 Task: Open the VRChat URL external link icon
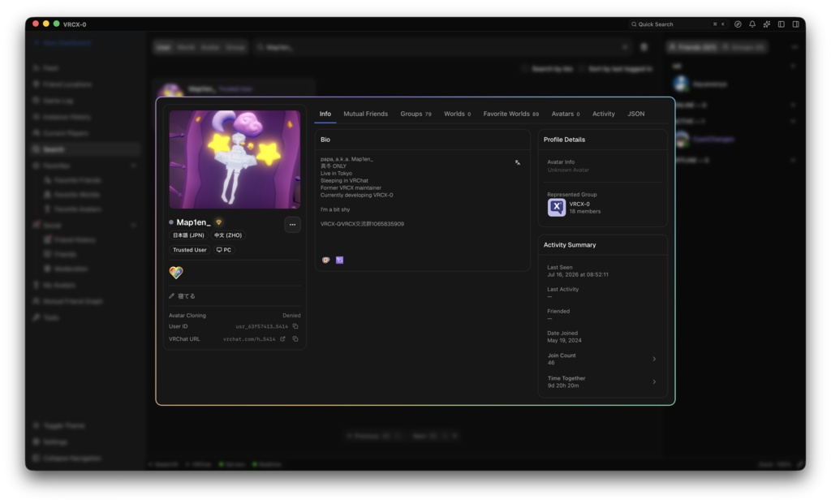pyautogui.click(x=282, y=339)
